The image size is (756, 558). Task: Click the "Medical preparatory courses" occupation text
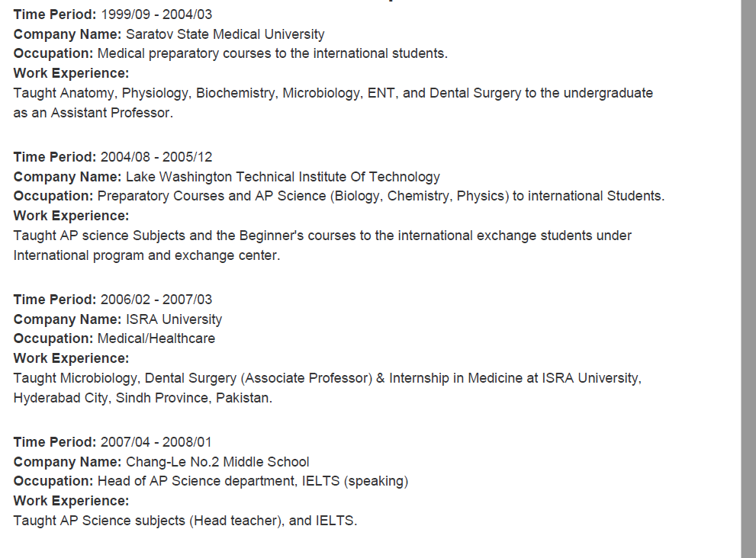[272, 53]
